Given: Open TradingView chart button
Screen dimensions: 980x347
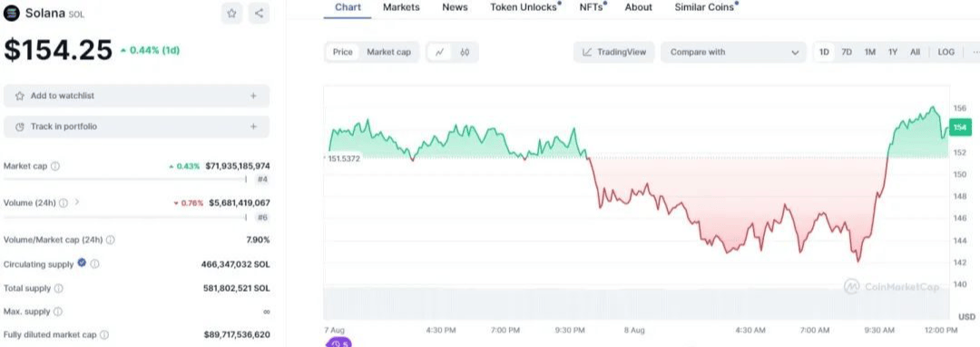Looking at the screenshot, I should (613, 53).
